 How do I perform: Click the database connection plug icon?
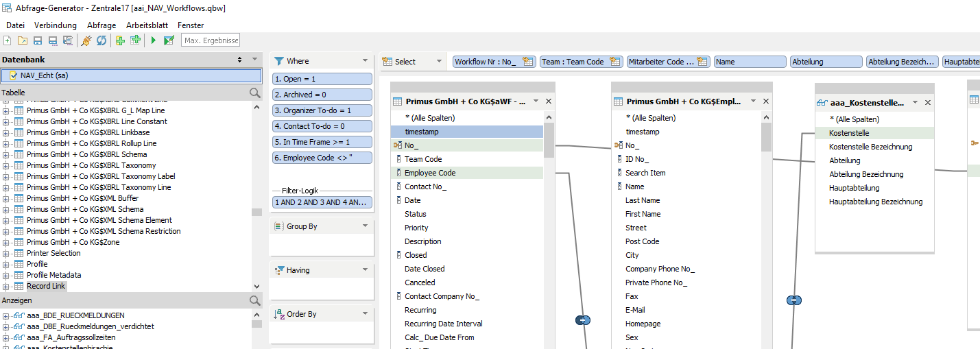[x=86, y=40]
